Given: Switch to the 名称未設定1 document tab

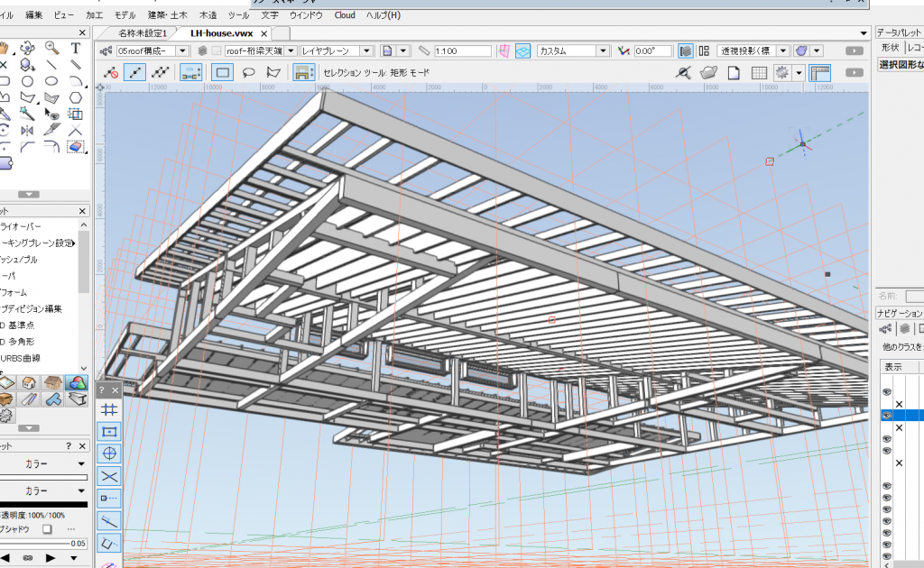Looking at the screenshot, I should coord(142,33).
